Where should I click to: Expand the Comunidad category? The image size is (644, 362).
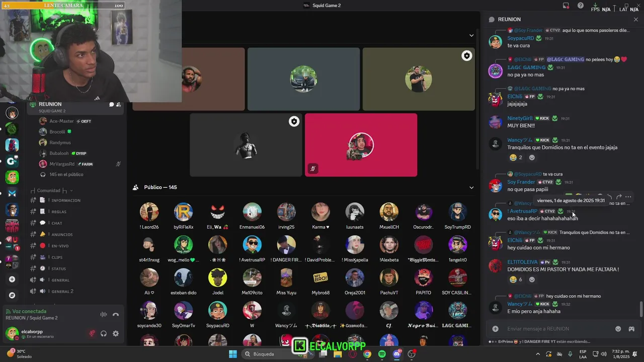[x=51, y=191]
